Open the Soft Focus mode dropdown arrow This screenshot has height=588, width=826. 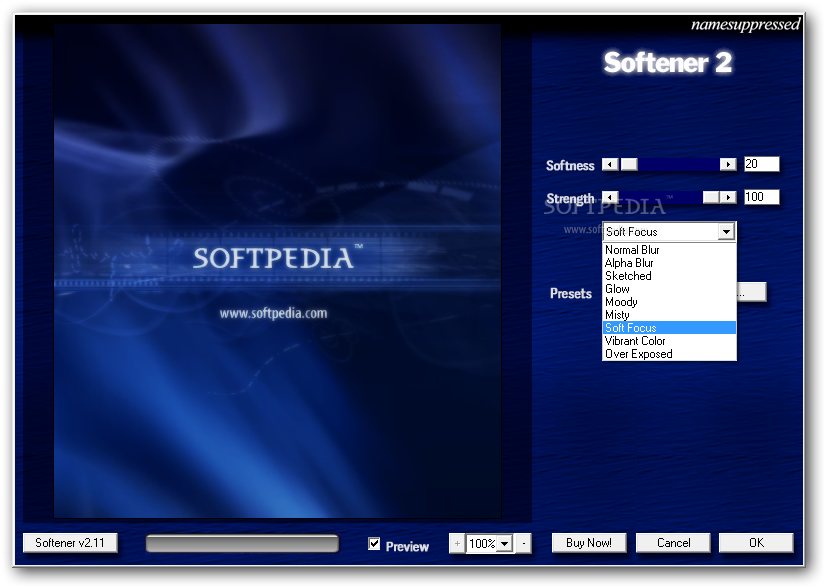pyautogui.click(x=726, y=232)
